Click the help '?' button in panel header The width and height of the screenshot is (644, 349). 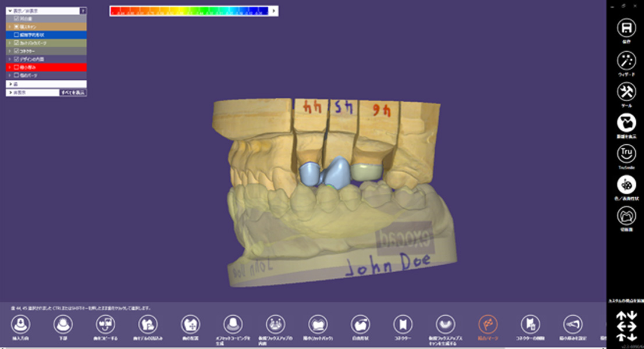click(83, 10)
